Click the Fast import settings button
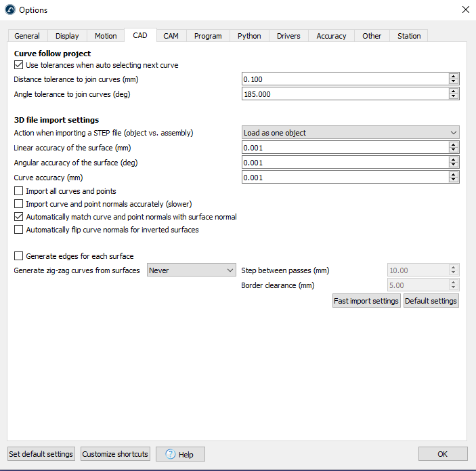The height and width of the screenshot is (471, 476). pyautogui.click(x=366, y=301)
